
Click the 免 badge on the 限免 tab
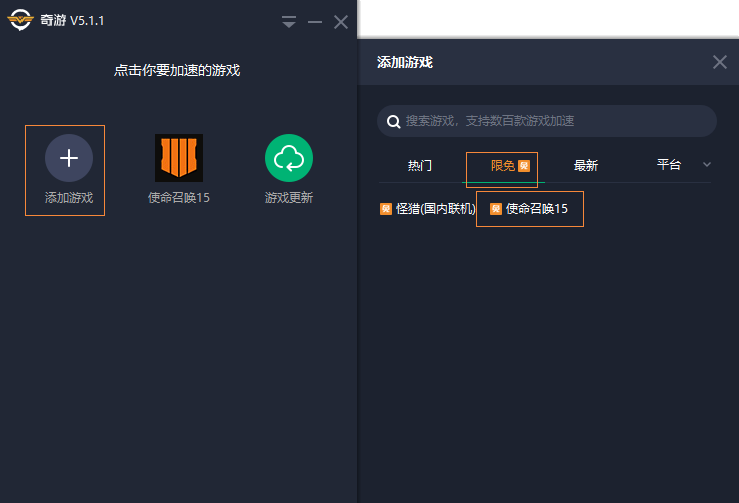point(524,166)
